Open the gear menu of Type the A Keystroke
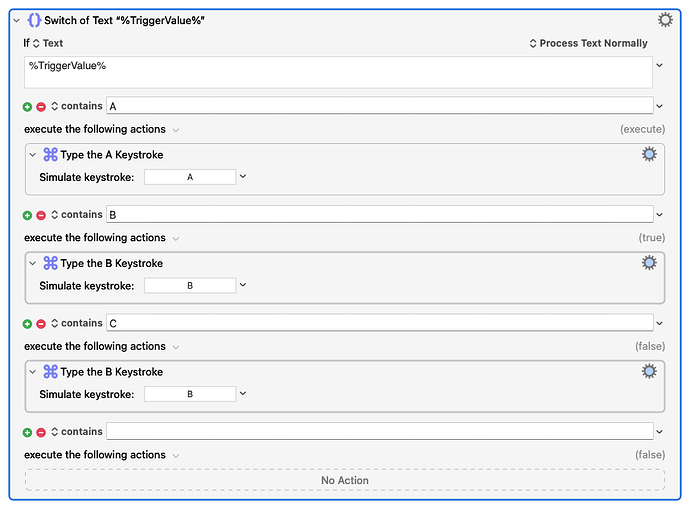 click(x=649, y=154)
